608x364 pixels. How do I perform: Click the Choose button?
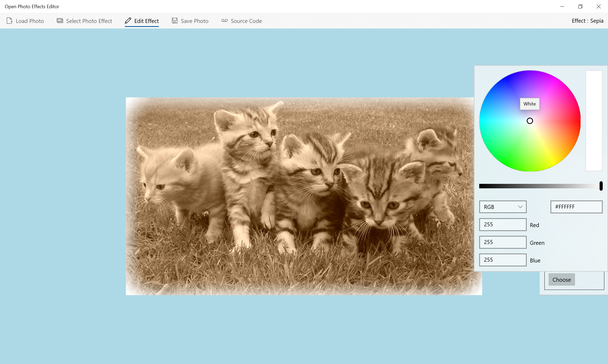[562, 280]
